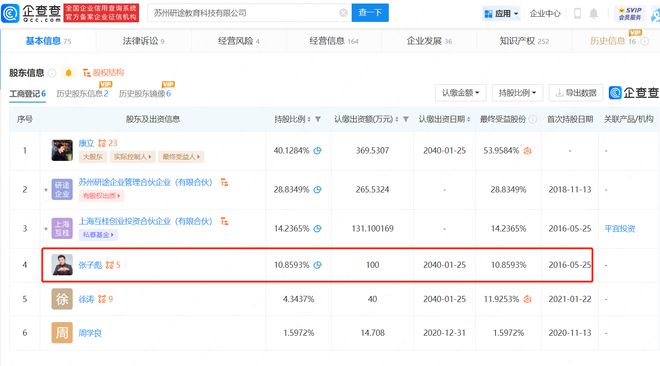Open notifications bell in top bar
Image resolution: width=660 pixels, height=366 pixels.
tap(593, 13)
